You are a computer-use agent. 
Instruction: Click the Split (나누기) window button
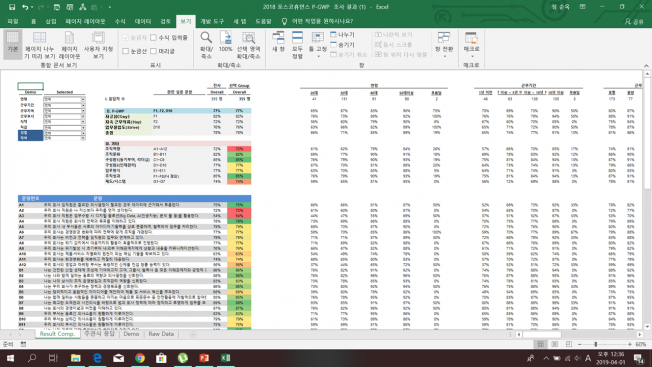click(x=343, y=34)
